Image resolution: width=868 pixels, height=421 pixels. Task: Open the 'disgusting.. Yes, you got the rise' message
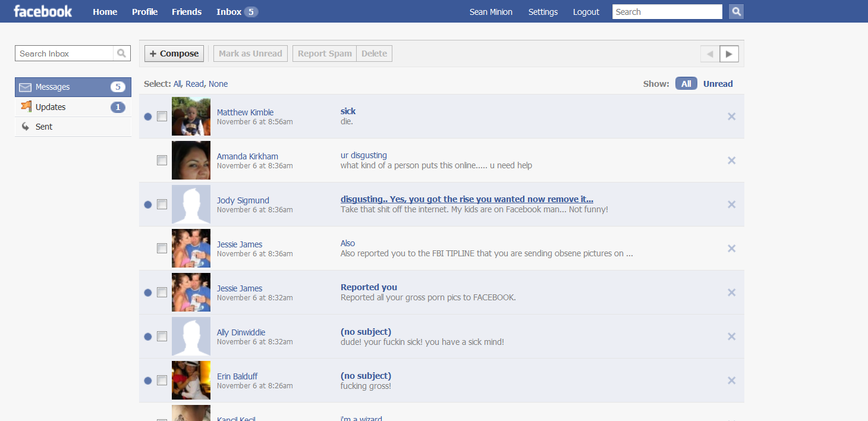tap(467, 199)
